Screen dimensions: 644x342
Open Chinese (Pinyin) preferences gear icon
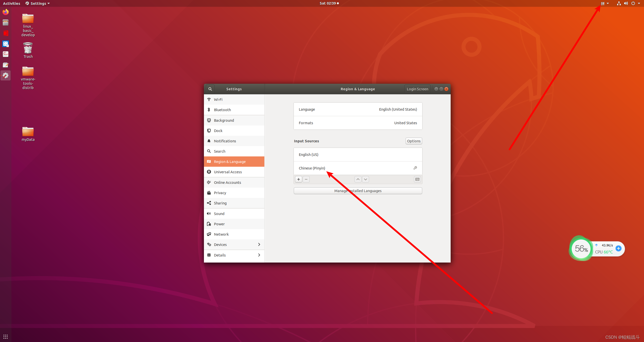point(415,168)
